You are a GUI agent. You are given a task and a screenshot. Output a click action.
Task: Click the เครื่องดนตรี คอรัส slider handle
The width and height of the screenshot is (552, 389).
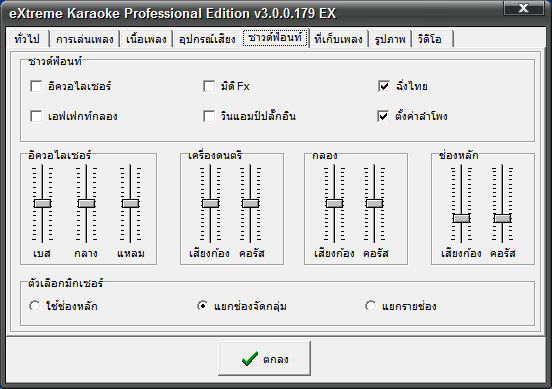pyautogui.click(x=251, y=203)
